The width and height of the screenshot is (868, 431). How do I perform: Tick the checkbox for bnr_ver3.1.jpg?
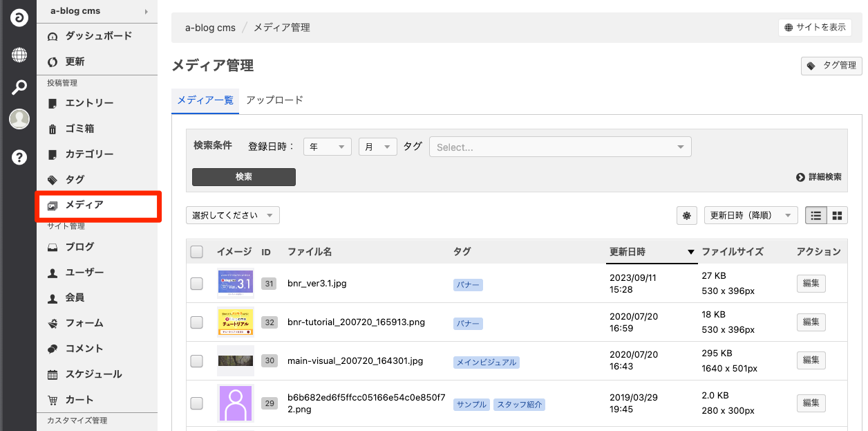tap(197, 284)
